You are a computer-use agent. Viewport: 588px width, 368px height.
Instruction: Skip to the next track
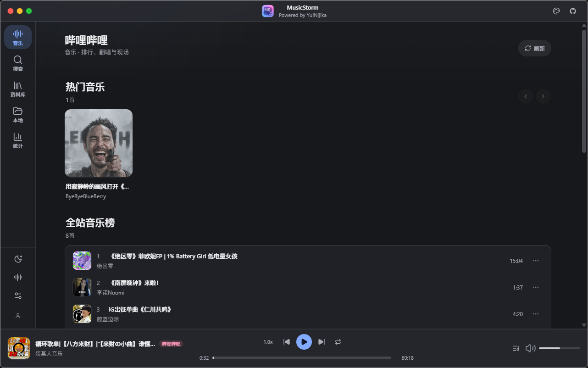pyautogui.click(x=322, y=342)
